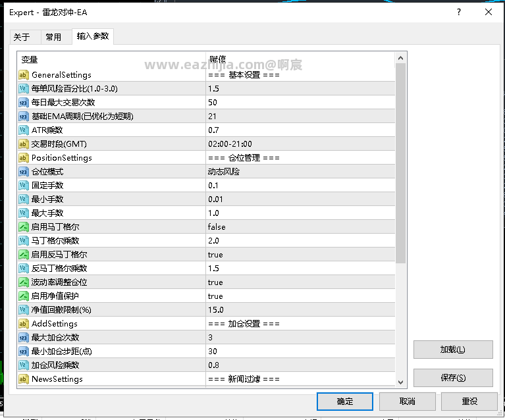Click double icon beside ATR乘数
The height and width of the screenshot is (420, 505).
pyautogui.click(x=24, y=130)
